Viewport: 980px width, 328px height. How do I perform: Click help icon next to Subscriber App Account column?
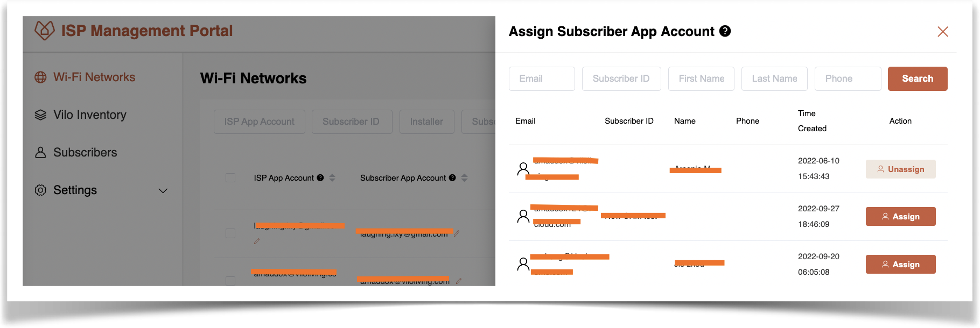point(452,177)
